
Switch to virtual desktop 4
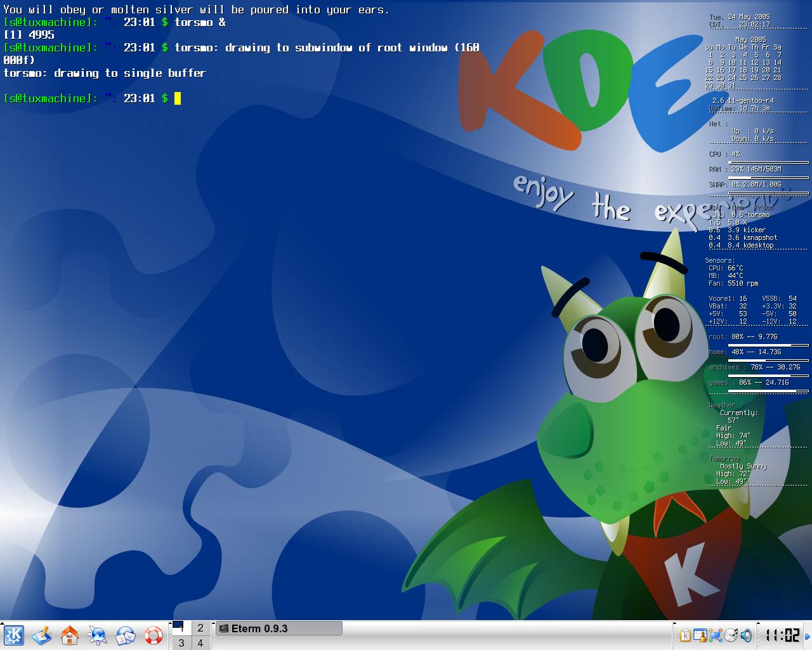click(x=200, y=643)
